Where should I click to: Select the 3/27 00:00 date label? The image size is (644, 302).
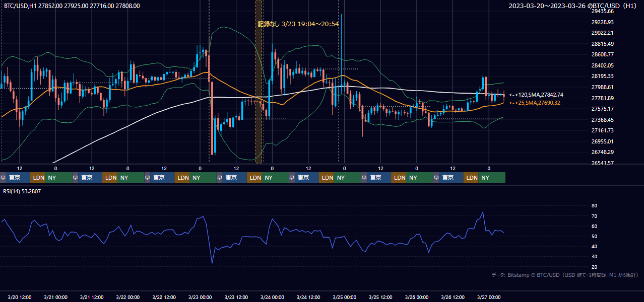tap(489, 297)
